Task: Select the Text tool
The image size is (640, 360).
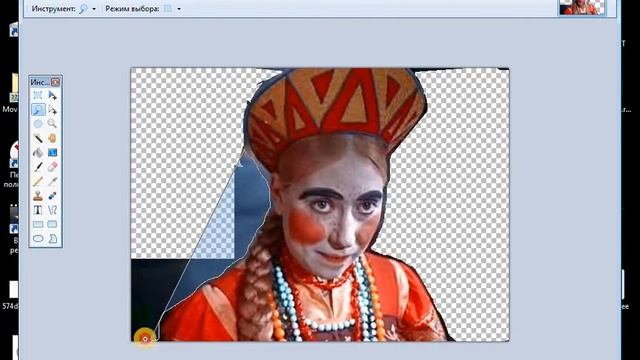Action: pos(38,210)
